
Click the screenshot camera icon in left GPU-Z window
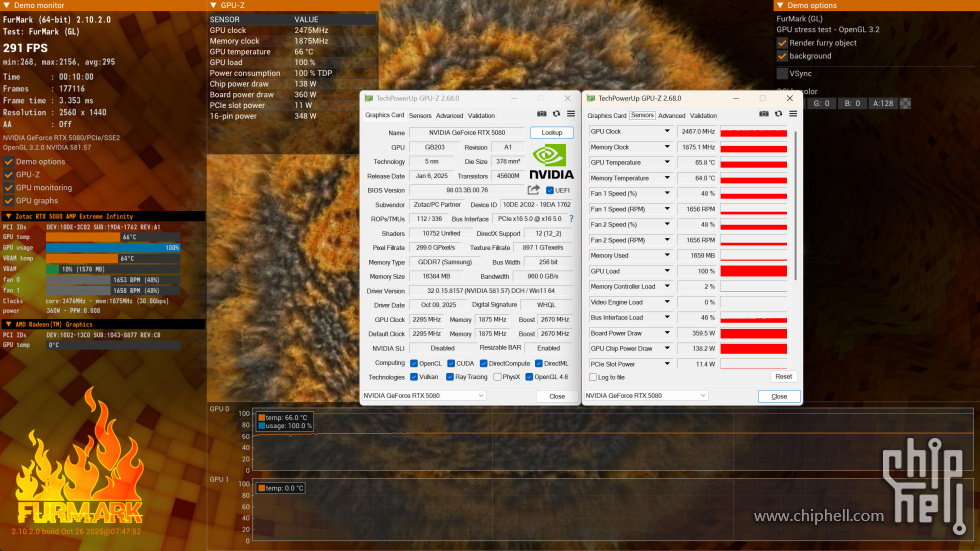tap(541, 114)
